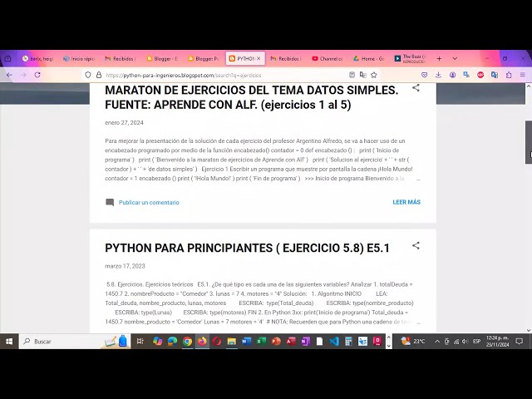Launch Google Chrome from taskbar

tap(187, 342)
